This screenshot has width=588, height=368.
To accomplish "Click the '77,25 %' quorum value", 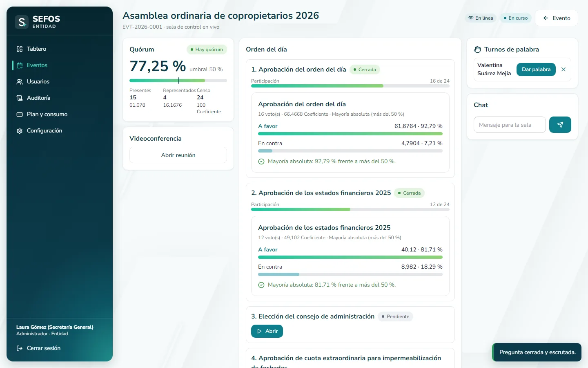I will point(158,66).
